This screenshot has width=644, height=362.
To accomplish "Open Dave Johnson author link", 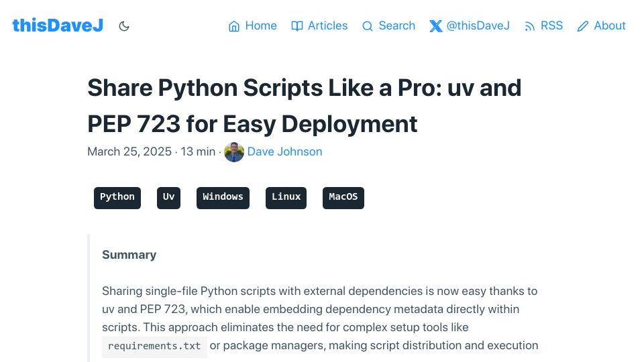I will pyautogui.click(x=284, y=152).
